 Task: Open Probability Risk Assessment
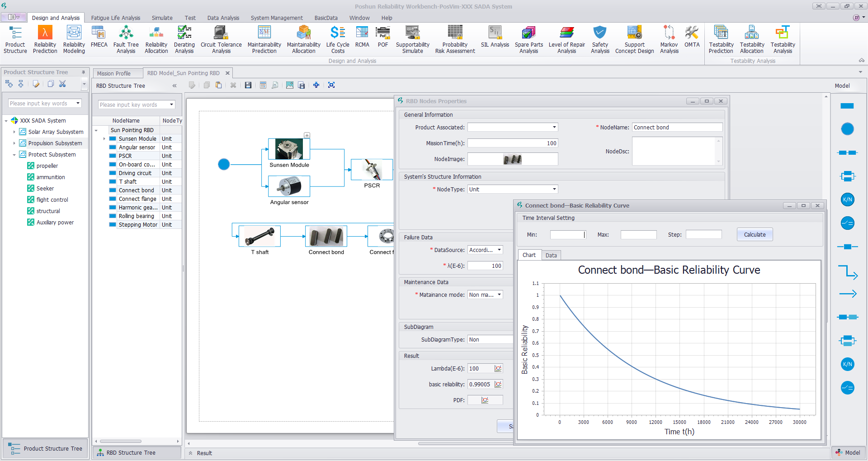coord(455,40)
